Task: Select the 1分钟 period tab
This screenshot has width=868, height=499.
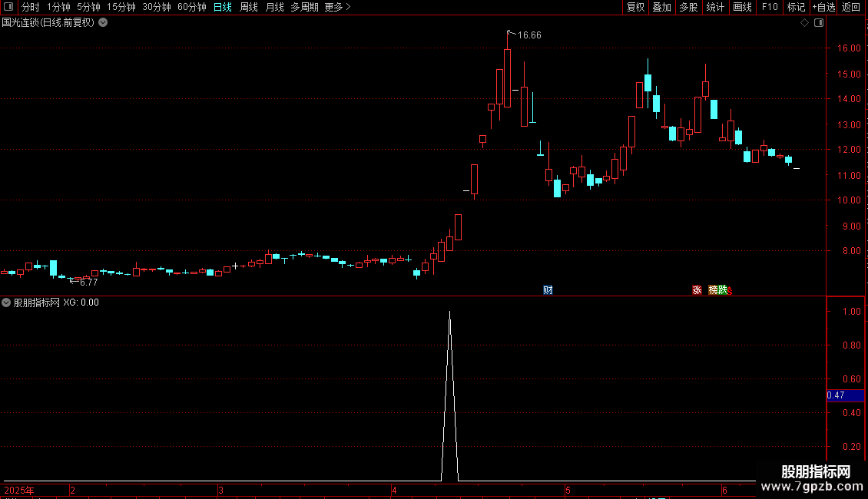Action: click(58, 7)
